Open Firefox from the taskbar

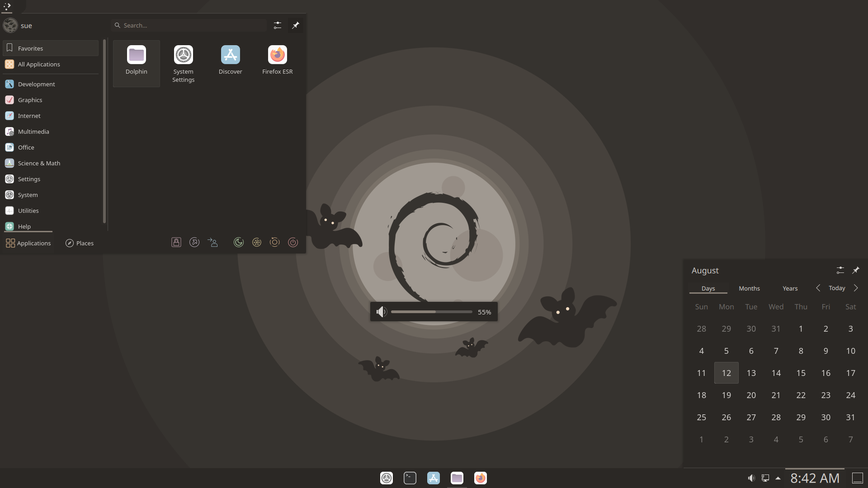coord(481,478)
